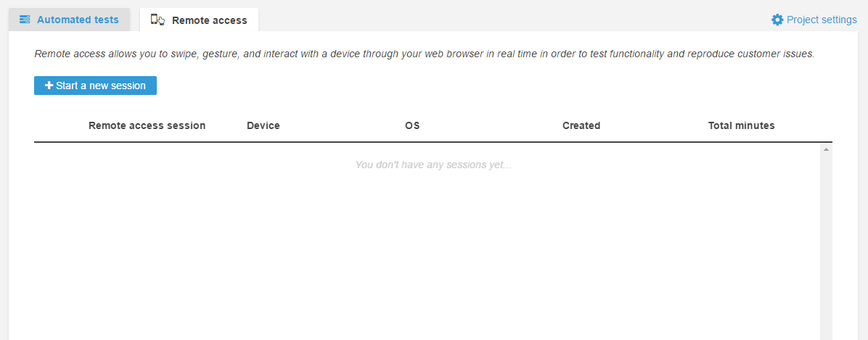Click the Remote access description text
The image size is (868, 340).
coord(424,54)
